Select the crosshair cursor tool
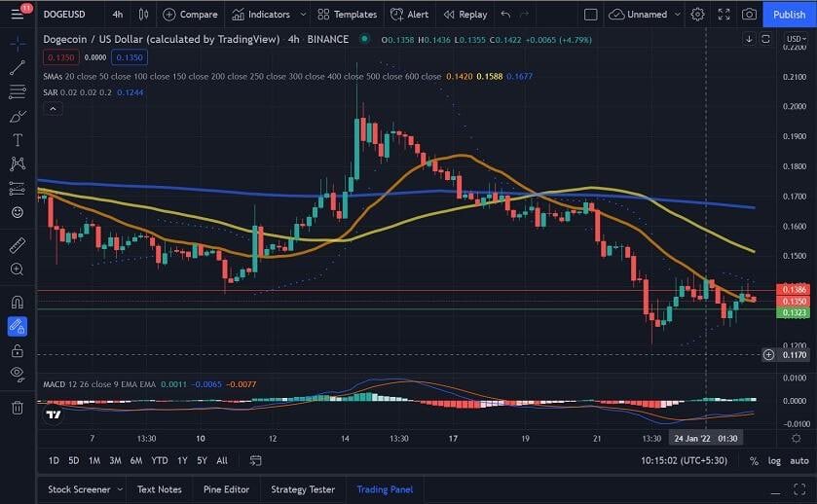 [18, 44]
